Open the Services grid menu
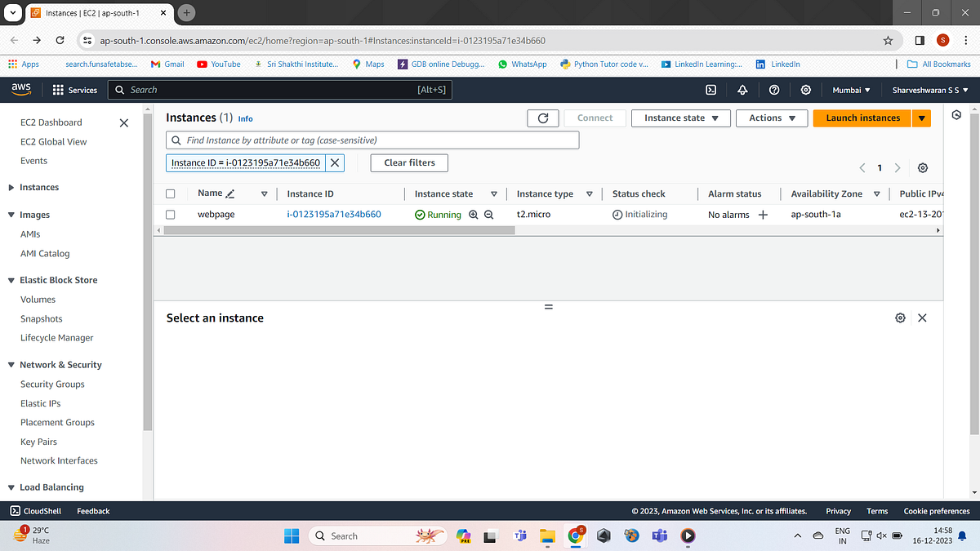Image resolution: width=980 pixels, height=551 pixels. (x=58, y=90)
